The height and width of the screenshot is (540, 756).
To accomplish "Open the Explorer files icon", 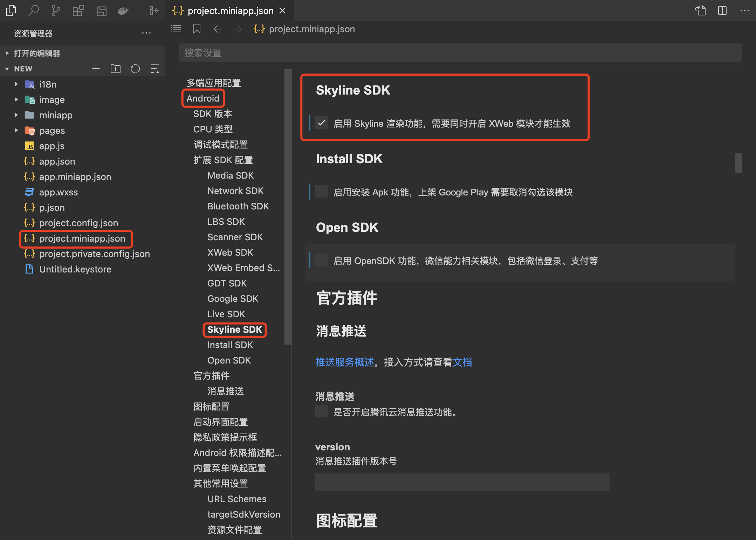I will (x=11, y=11).
